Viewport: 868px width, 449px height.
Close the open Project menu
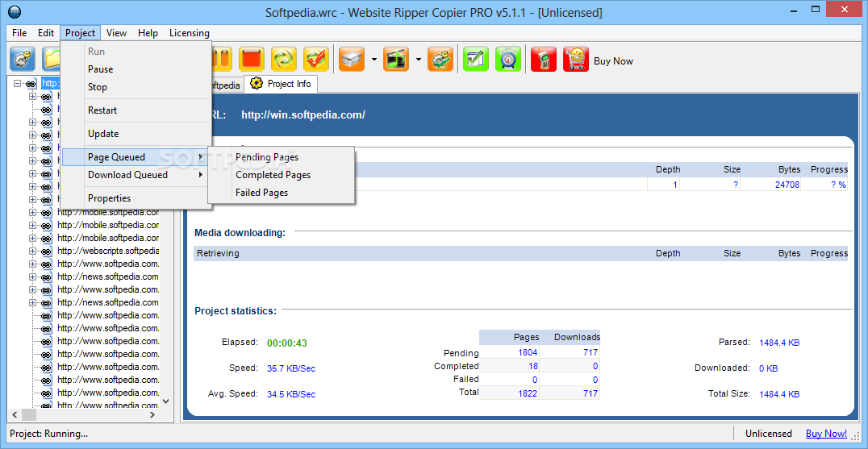[x=81, y=32]
